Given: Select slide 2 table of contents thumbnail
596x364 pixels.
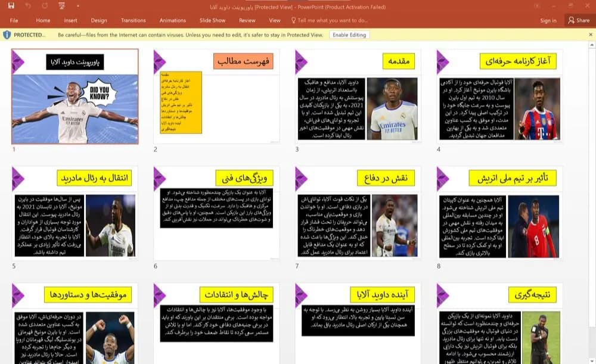Looking at the screenshot, I should [x=217, y=97].
